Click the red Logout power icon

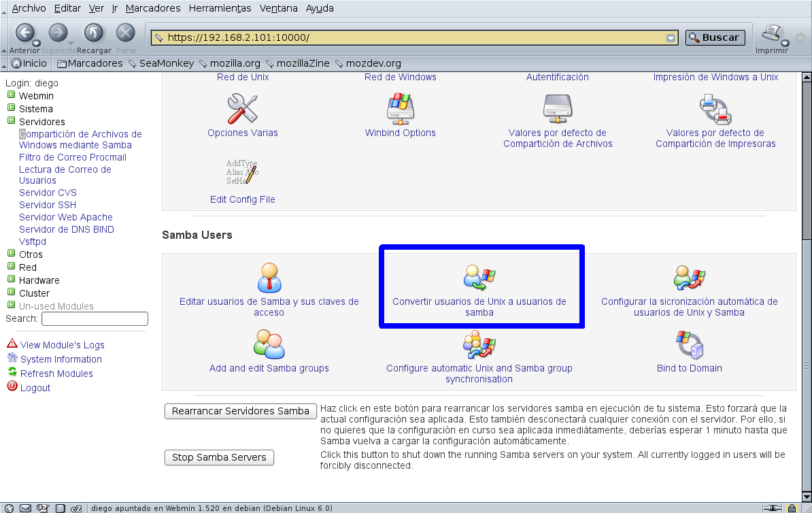pos(12,386)
